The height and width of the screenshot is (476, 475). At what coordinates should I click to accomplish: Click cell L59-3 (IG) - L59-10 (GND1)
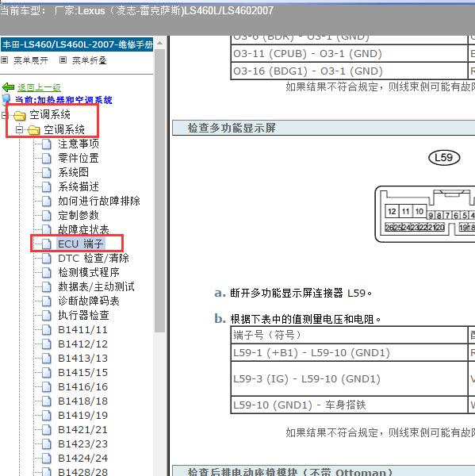pyautogui.click(x=350, y=379)
